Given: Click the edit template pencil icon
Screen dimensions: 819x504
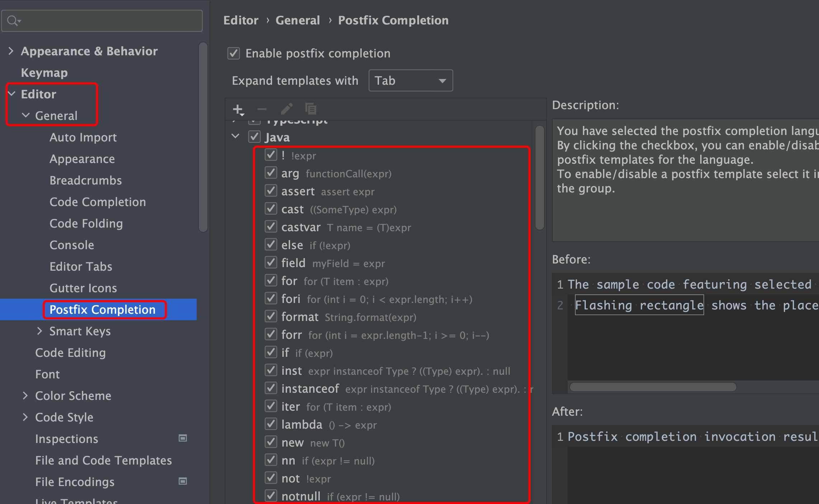Looking at the screenshot, I should coord(286,109).
